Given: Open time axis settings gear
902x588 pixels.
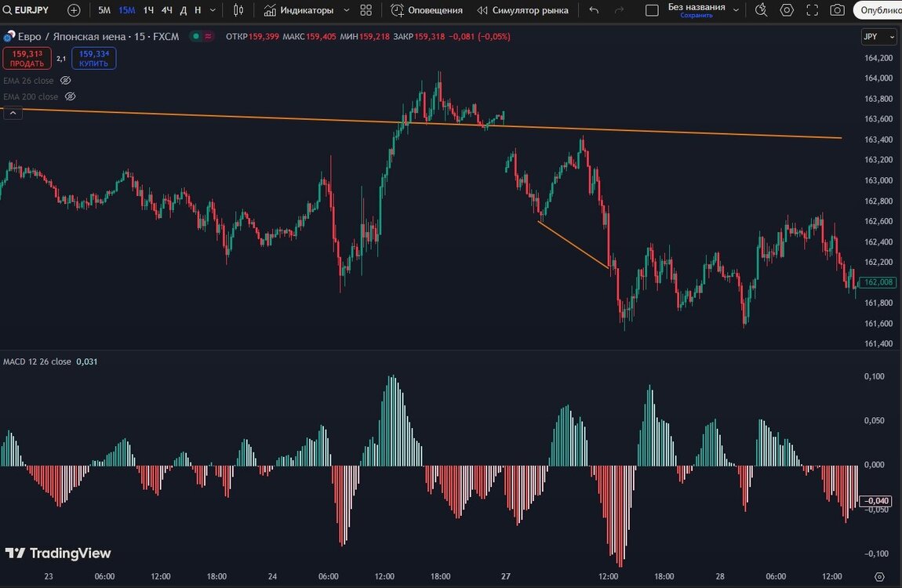Looking at the screenshot, I should (879, 576).
